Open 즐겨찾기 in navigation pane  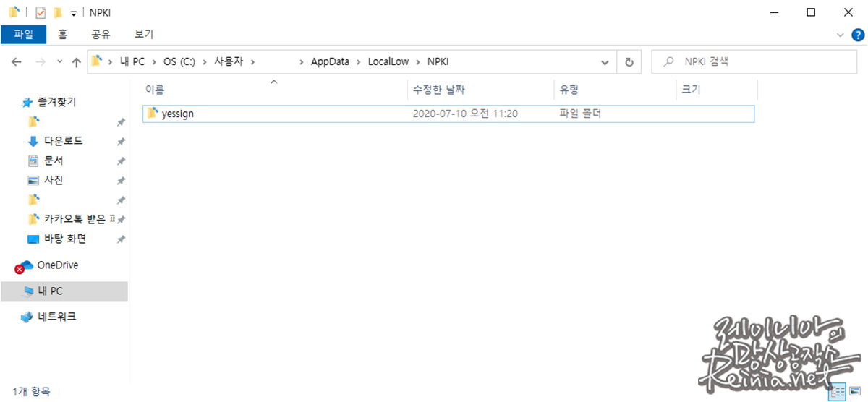(56, 102)
